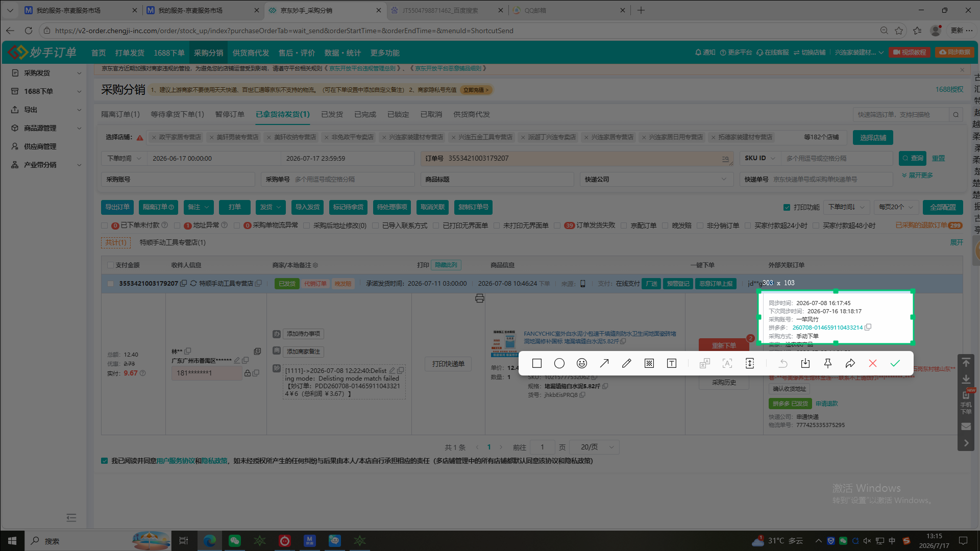Tick the 已导入联系方式 checkbox

(376, 226)
